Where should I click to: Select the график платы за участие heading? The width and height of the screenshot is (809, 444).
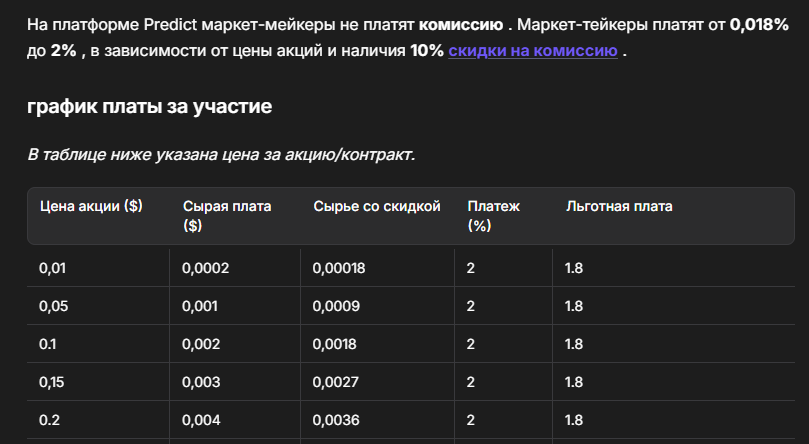point(150,106)
